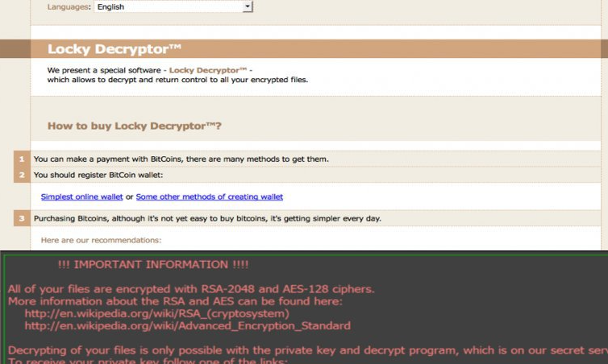The image size is (608, 364).
Task: Click 'Here are our recommendations:' text
Action: (x=101, y=240)
